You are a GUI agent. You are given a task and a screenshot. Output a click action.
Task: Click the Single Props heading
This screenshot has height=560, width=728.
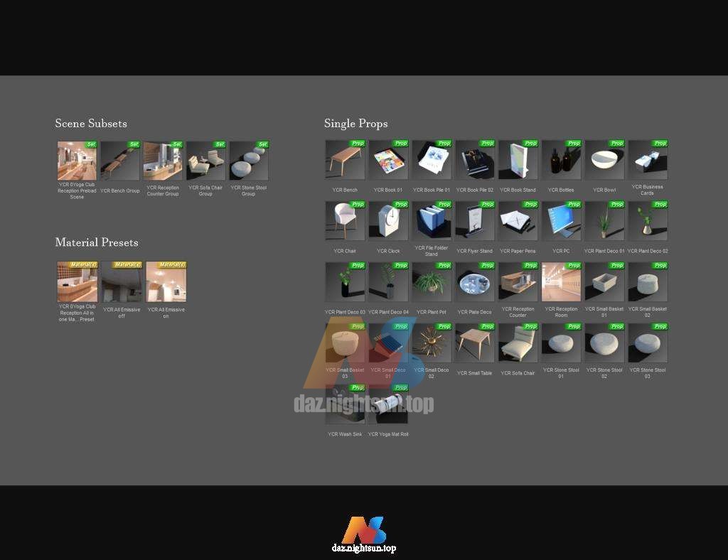click(355, 124)
